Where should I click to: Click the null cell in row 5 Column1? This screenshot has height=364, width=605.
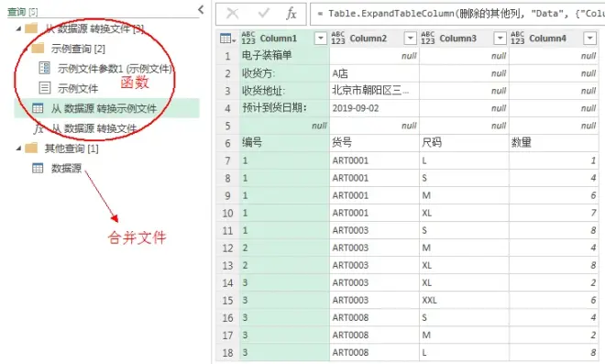click(x=284, y=126)
